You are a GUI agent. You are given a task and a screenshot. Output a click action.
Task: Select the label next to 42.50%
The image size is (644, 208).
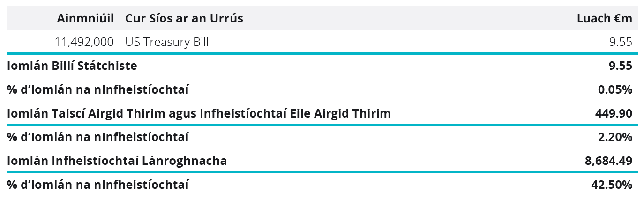[x=98, y=185]
